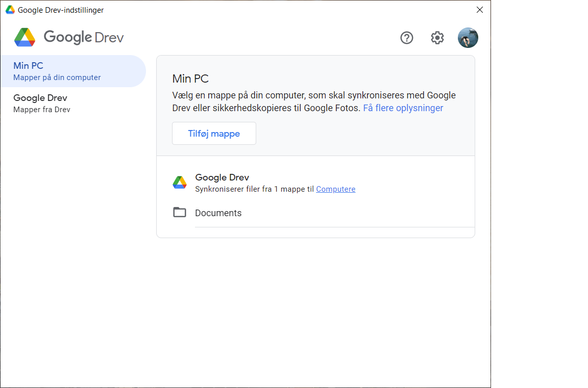This screenshot has width=588, height=388.
Task: Click the Min PC panel heading
Action: coord(190,79)
